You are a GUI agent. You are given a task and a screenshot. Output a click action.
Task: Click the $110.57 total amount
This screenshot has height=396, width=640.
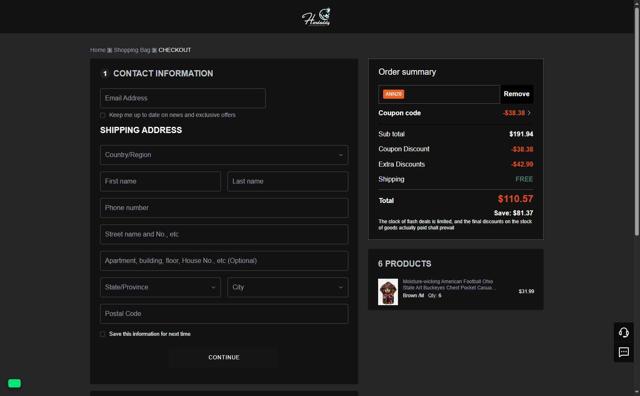click(515, 199)
